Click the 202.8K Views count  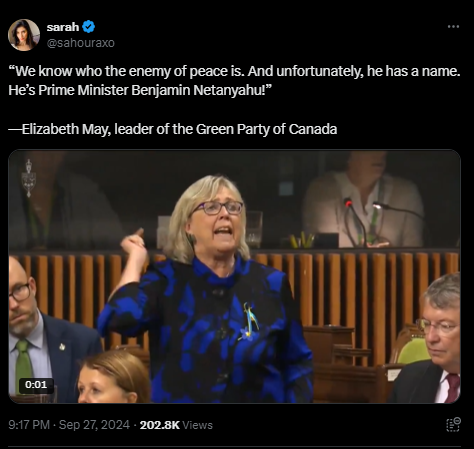point(176,425)
